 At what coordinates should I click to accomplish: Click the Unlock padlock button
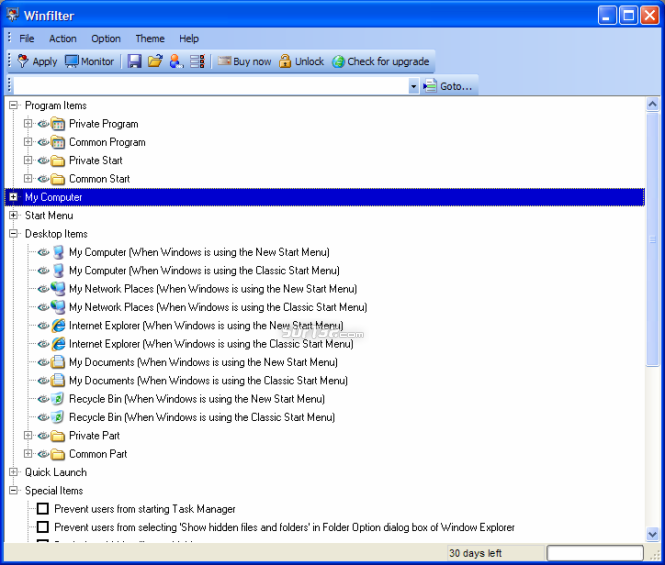(301, 62)
